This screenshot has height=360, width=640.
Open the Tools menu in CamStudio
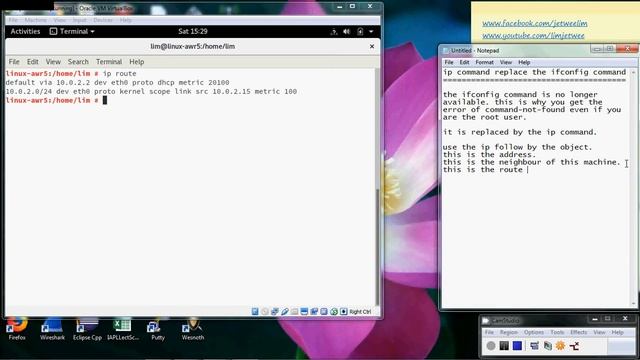click(557, 332)
